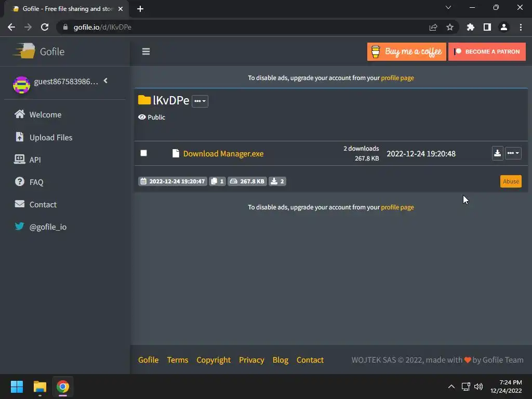Open Chrome three-dot menu
The height and width of the screenshot is (399, 532).
[x=521, y=27]
